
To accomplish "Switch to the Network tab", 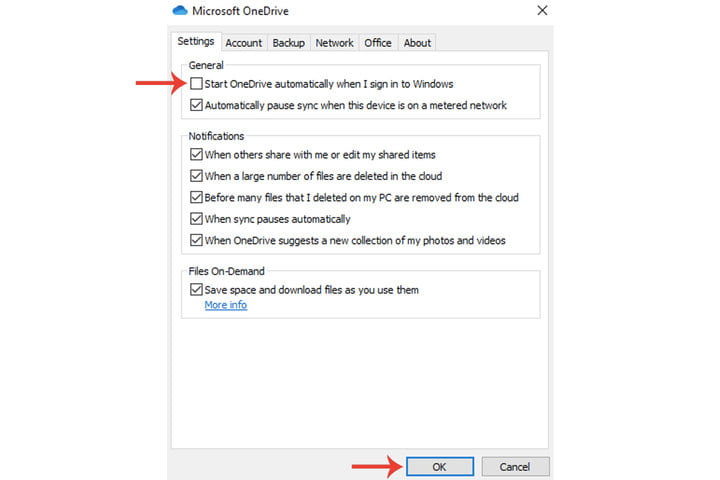I will point(334,43).
